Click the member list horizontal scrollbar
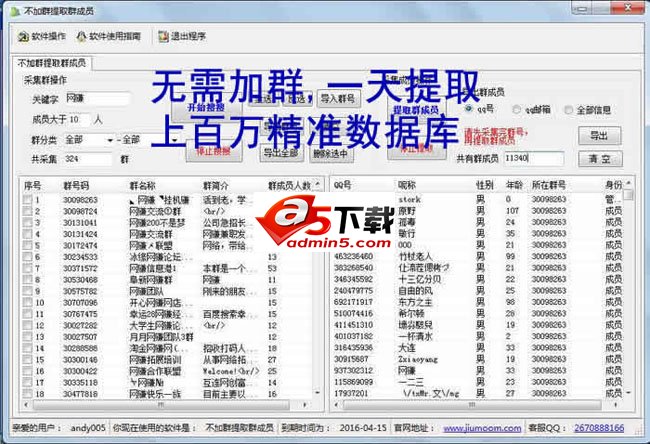Screen dimensions: 650x444 pyautogui.click(x=471, y=405)
